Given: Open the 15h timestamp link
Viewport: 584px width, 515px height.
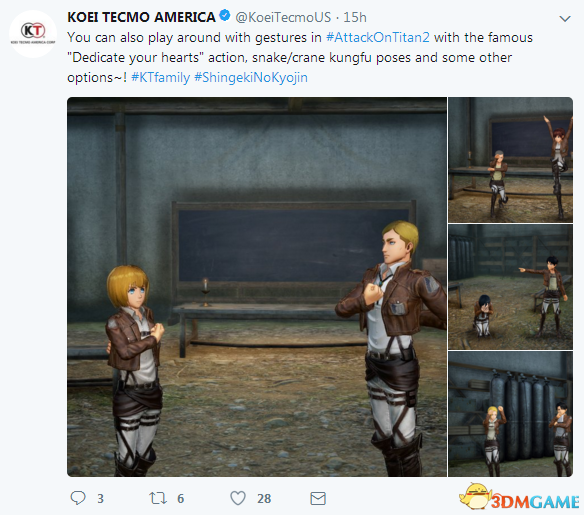Looking at the screenshot, I should tap(355, 17).
